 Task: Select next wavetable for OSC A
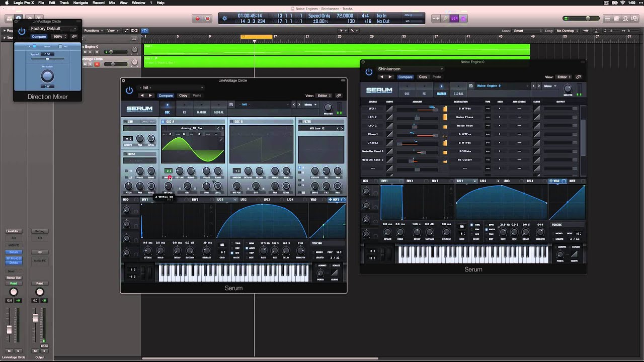(x=222, y=128)
